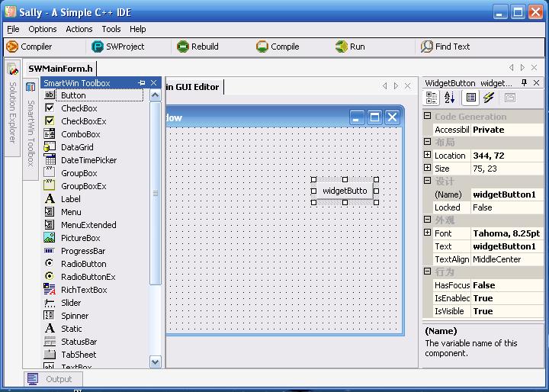The image size is (549, 392).
Task: Select the Slider toolbox item
Action: click(x=71, y=303)
